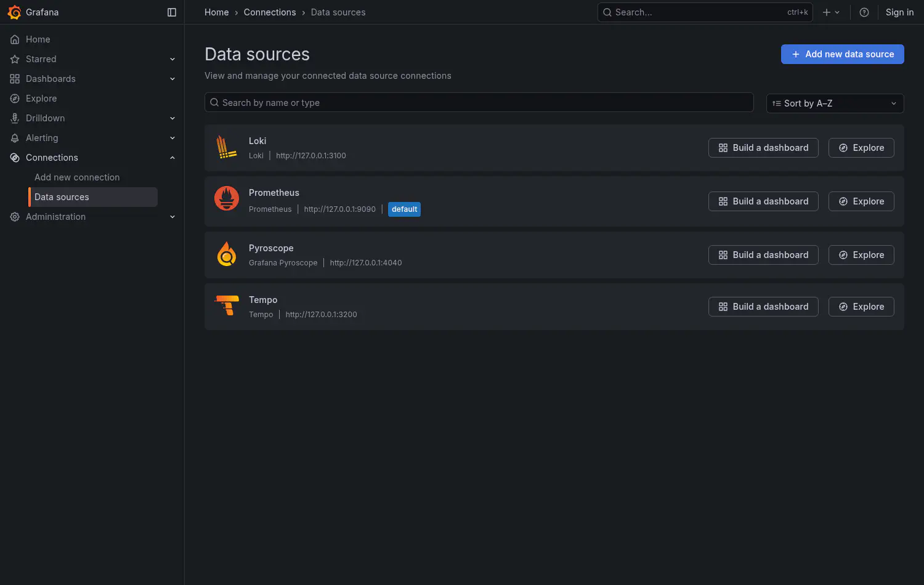
Task: Collapse the Connections section chevron
Action: pyautogui.click(x=172, y=158)
